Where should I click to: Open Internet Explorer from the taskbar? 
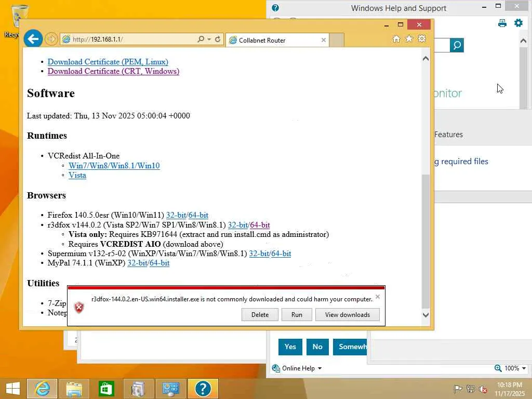pyautogui.click(x=42, y=389)
